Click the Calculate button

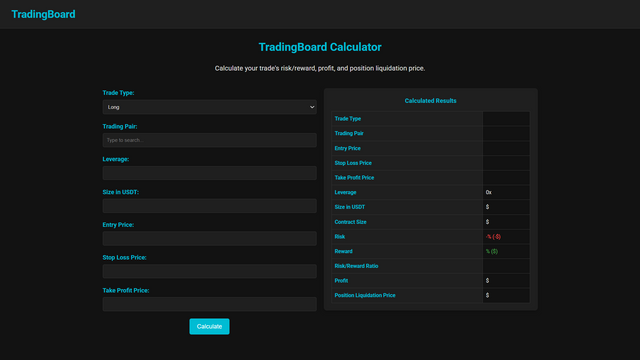[209, 327]
